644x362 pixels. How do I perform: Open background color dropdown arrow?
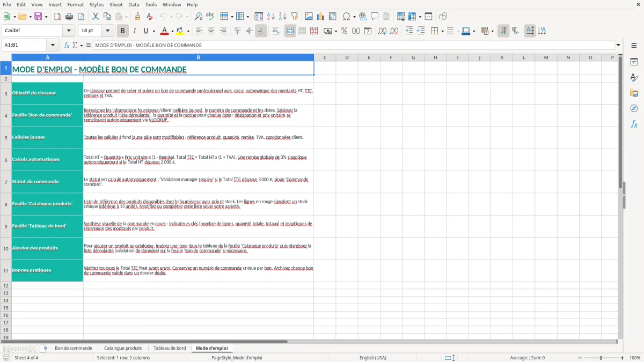coord(188,31)
